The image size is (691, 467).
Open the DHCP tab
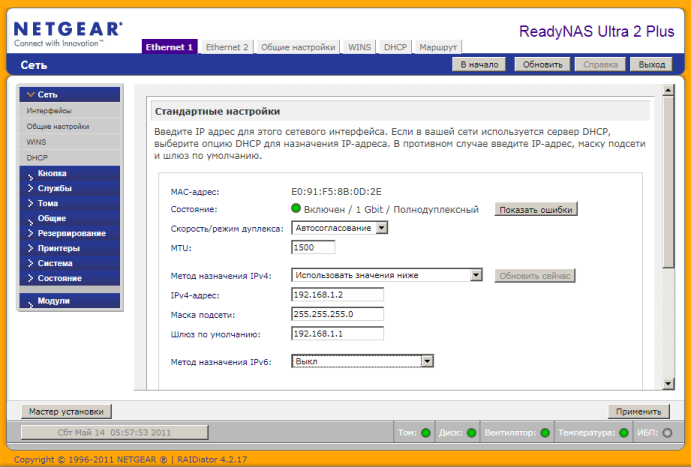[x=395, y=47]
